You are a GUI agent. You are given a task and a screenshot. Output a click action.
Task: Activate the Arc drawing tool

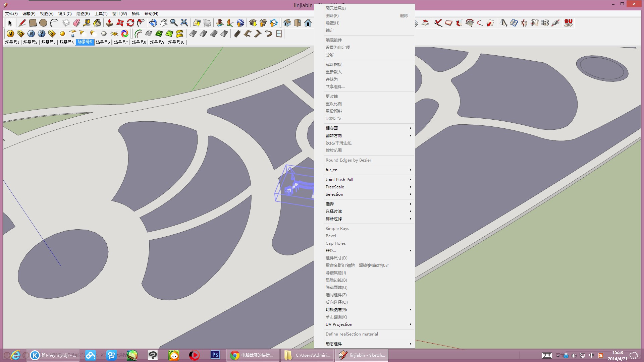tap(54, 23)
